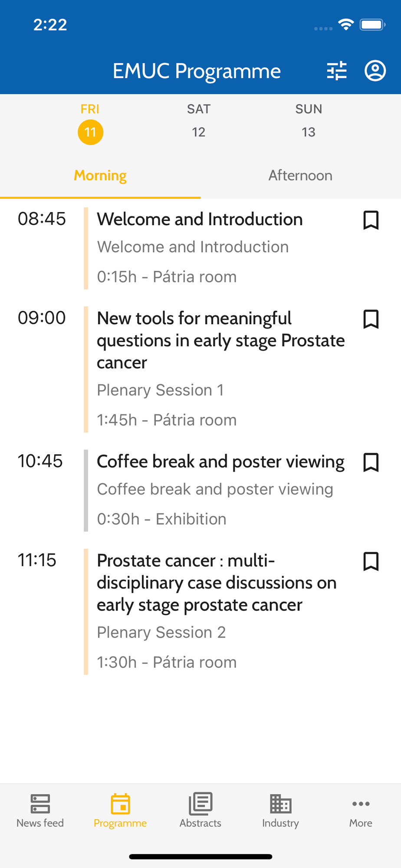Open the News feed tab
401x868 pixels.
[x=40, y=811]
